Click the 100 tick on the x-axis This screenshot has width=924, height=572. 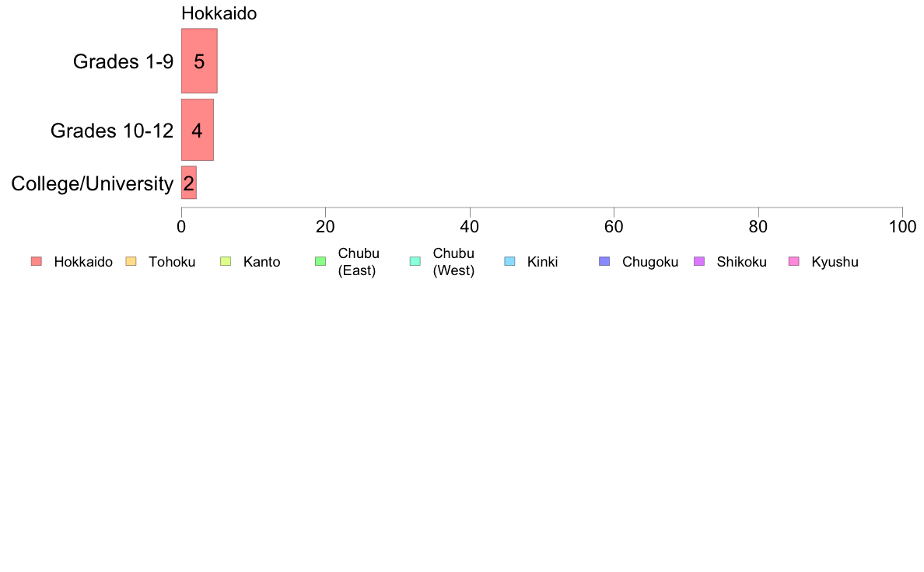click(902, 226)
